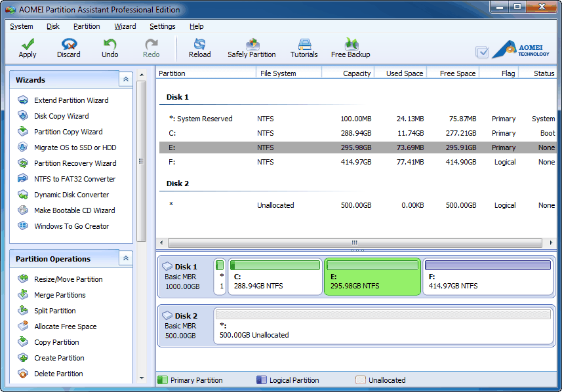This screenshot has width=562, height=392.
Task: Launch Extend Partition Wizard icon
Action: click(23, 100)
